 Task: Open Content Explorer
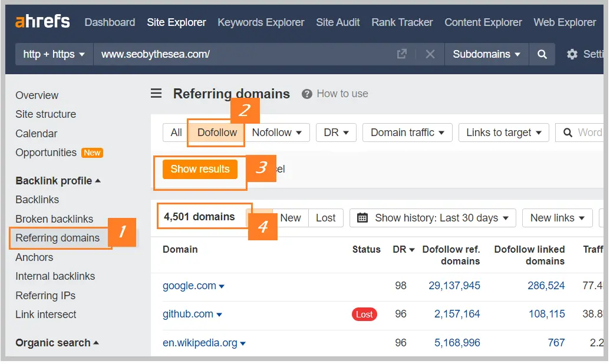tap(483, 22)
